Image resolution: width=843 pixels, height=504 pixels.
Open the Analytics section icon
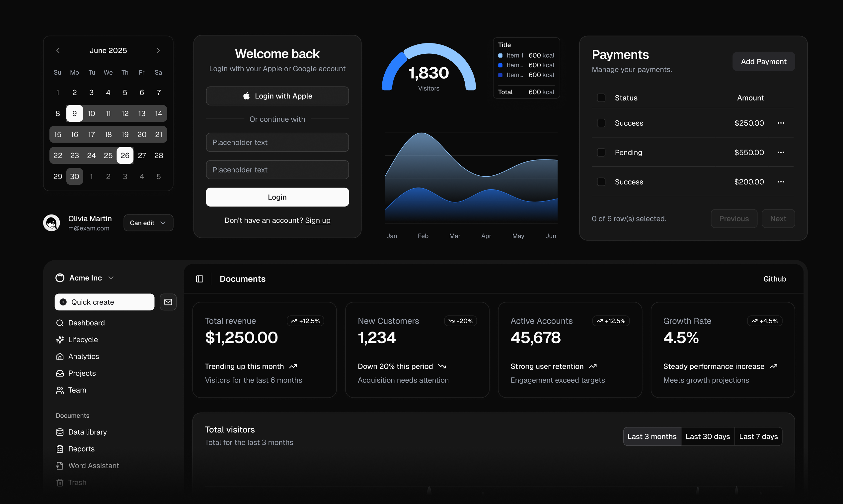click(x=60, y=356)
